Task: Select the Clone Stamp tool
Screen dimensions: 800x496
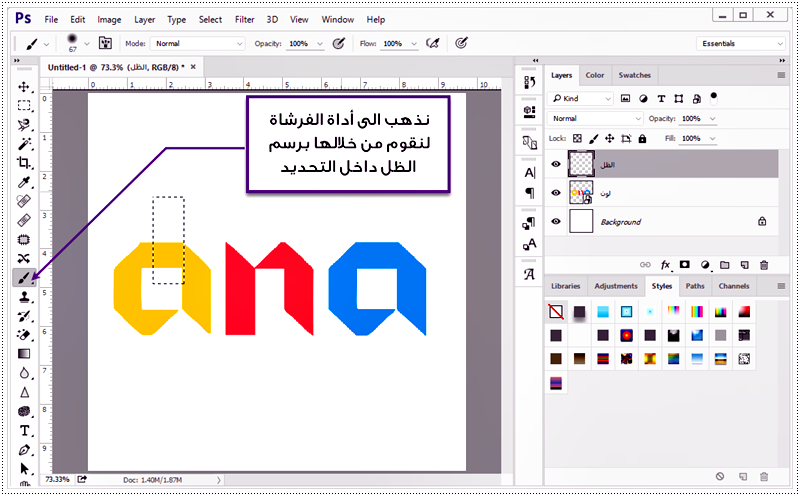Action: click(x=24, y=297)
